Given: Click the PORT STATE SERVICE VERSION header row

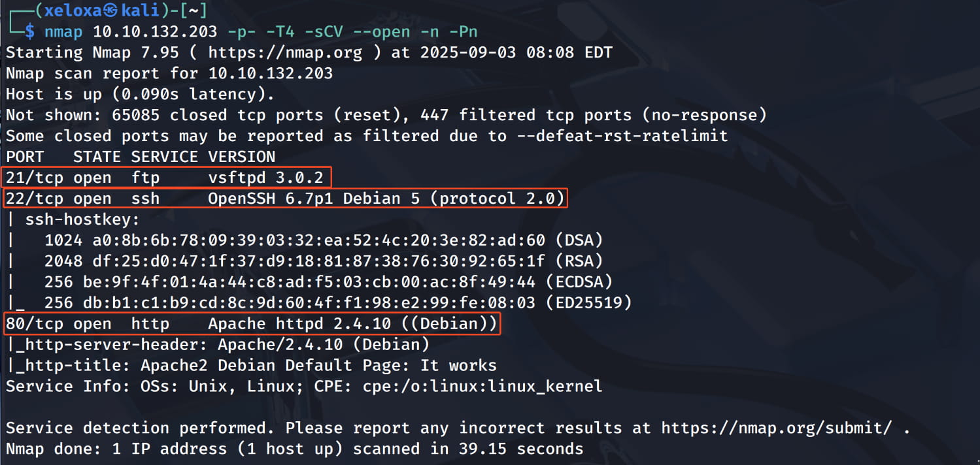Looking at the screenshot, I should pos(141,157).
